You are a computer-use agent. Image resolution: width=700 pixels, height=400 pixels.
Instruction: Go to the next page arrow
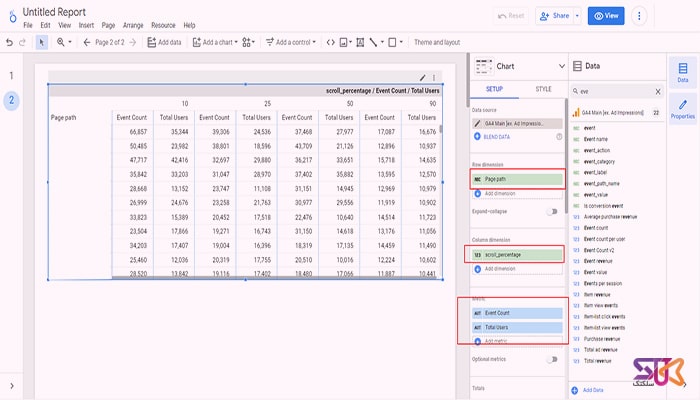(x=133, y=42)
